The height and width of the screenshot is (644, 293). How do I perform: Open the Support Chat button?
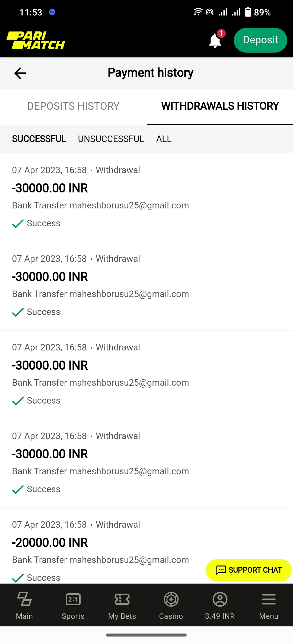[249, 570]
